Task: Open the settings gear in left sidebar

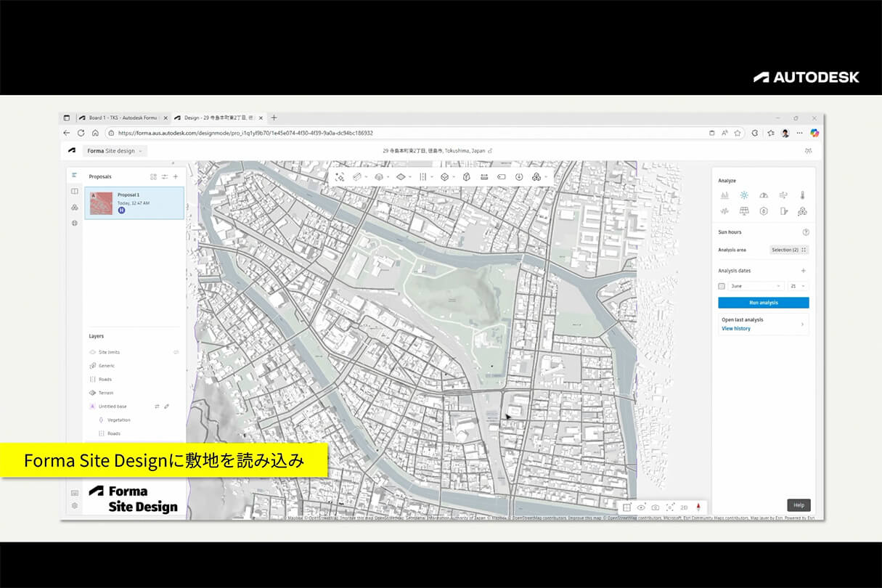Action: click(x=74, y=505)
